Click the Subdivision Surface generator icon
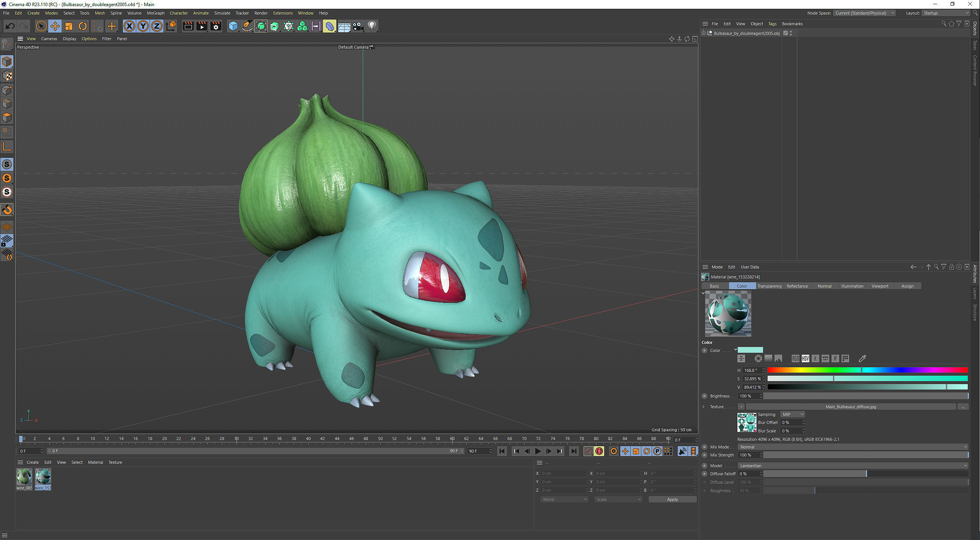980x540 pixels. click(x=261, y=26)
